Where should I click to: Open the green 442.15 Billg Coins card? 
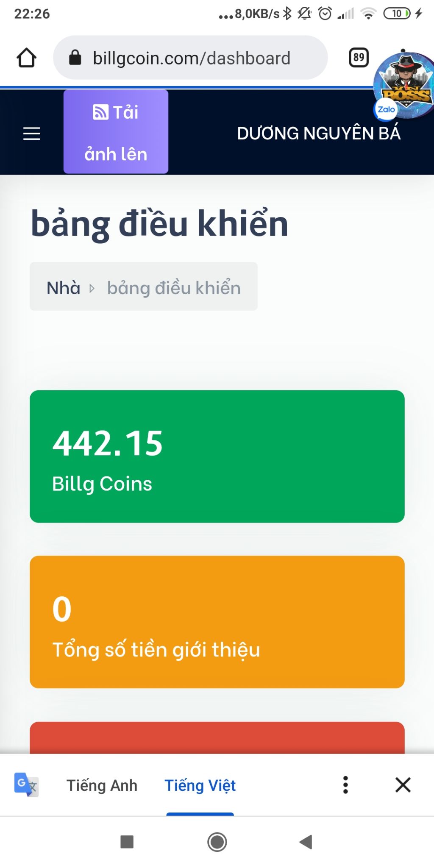pyautogui.click(x=217, y=456)
